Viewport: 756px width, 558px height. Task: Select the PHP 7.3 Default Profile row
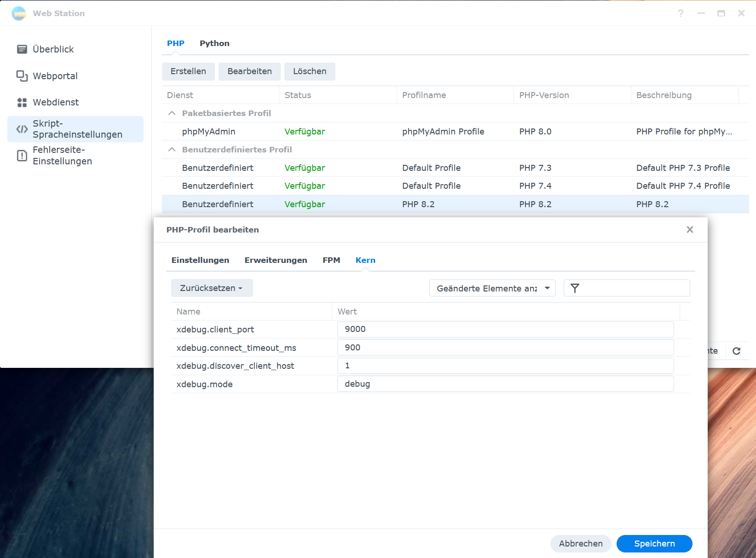(x=456, y=168)
